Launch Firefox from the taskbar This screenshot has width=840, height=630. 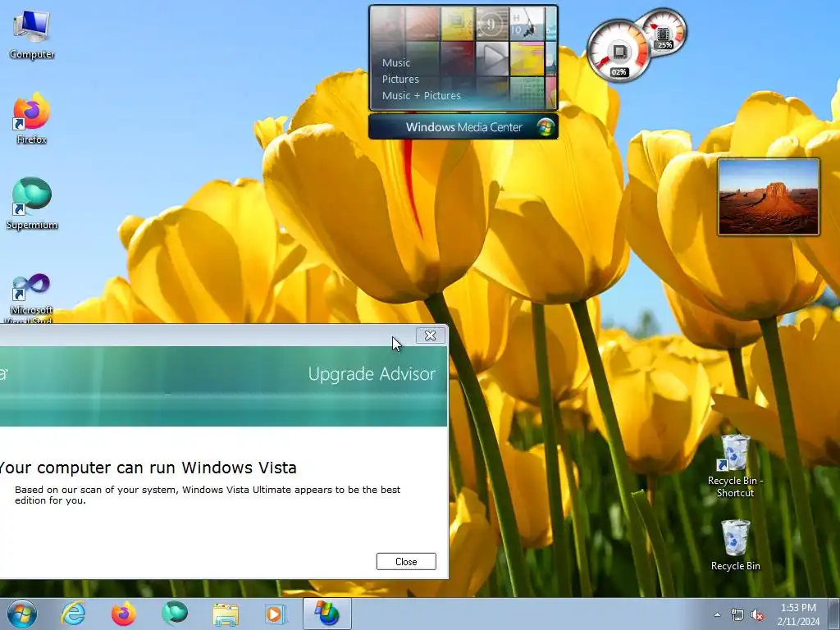[123, 614]
